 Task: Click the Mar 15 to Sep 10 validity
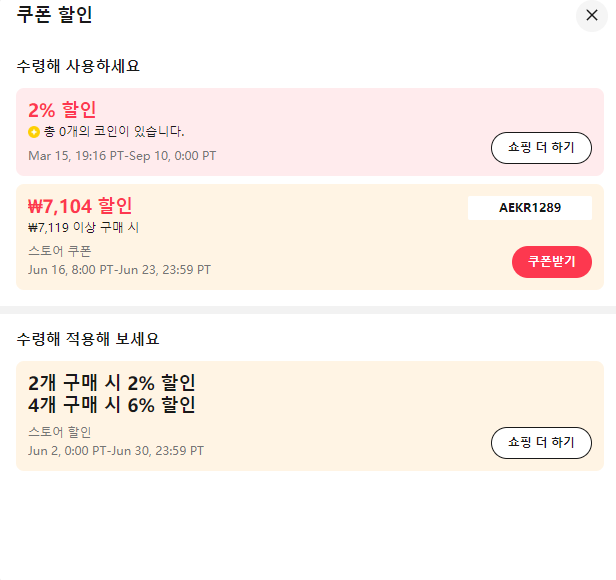[122, 156]
